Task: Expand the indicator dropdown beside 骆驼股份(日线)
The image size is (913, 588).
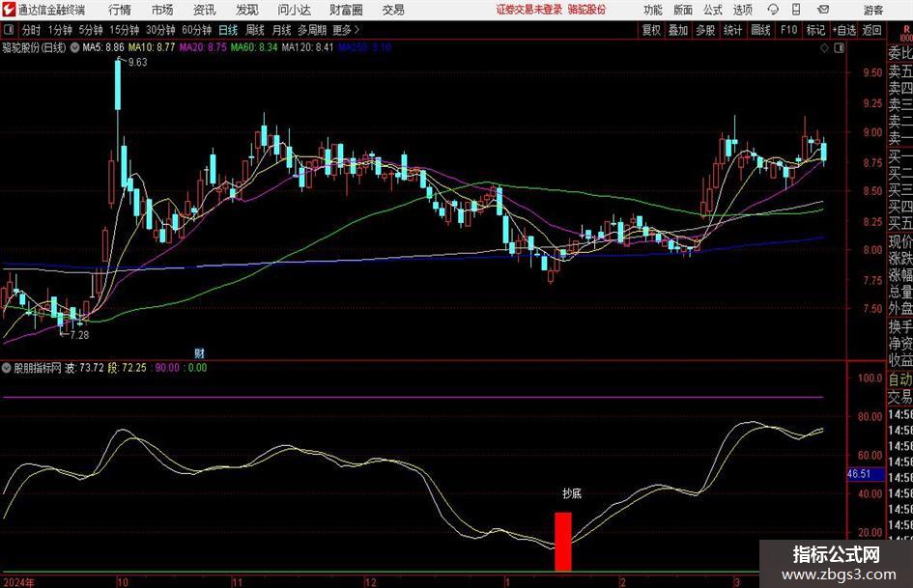Action: [75, 47]
